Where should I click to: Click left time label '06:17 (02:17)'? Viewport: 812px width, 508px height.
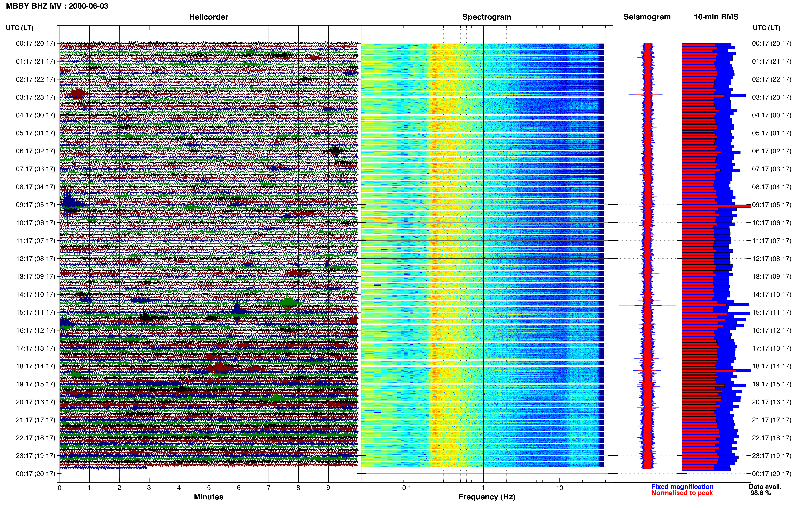click(36, 151)
